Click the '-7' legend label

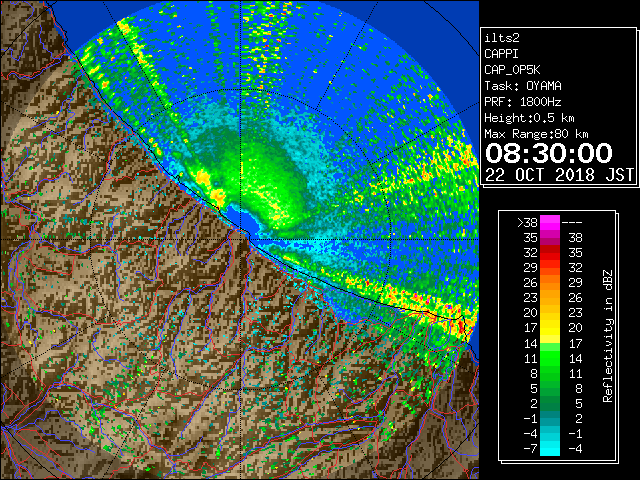[x=530, y=449]
